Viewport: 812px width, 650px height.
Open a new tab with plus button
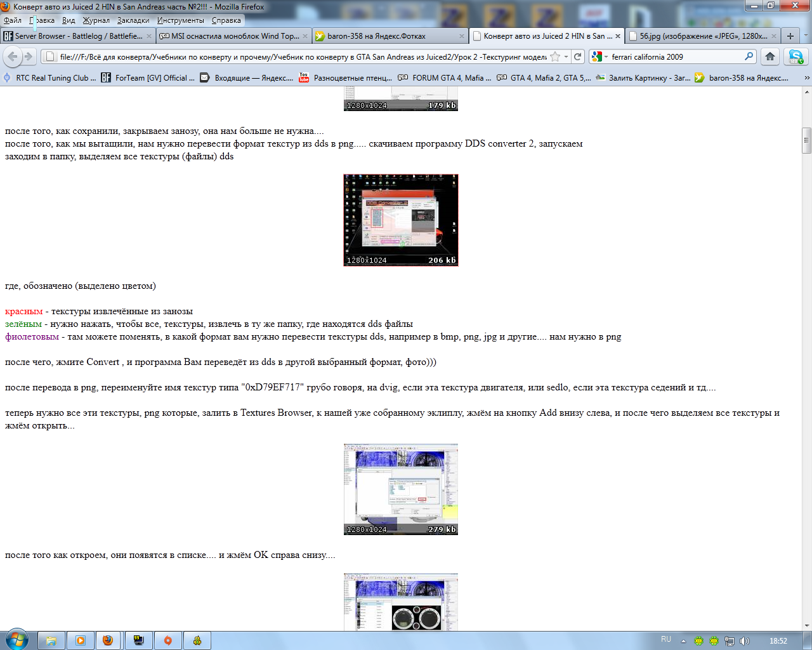pos(790,36)
